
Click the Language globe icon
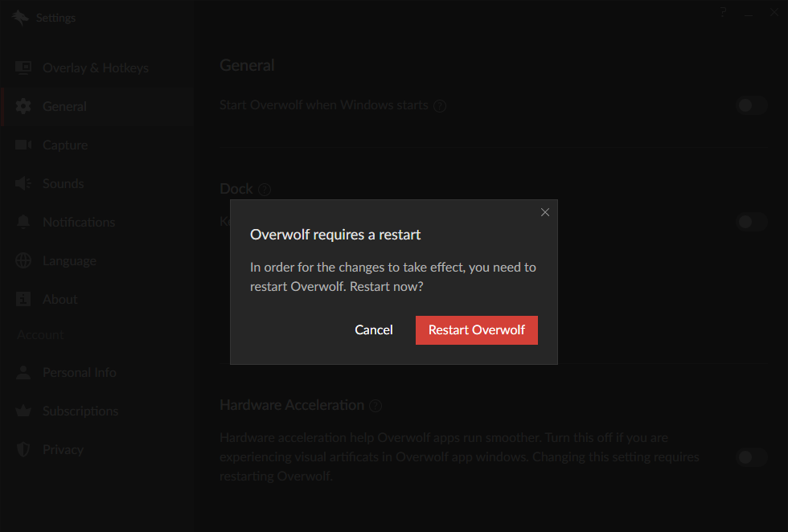pos(23,260)
